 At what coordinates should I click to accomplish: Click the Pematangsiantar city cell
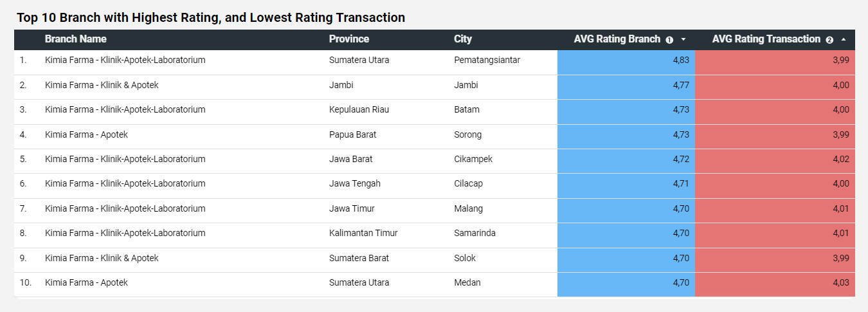[487, 60]
